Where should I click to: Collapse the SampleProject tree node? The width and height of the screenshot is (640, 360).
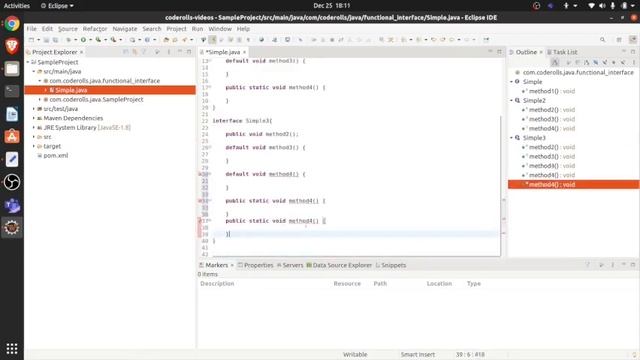28,62
